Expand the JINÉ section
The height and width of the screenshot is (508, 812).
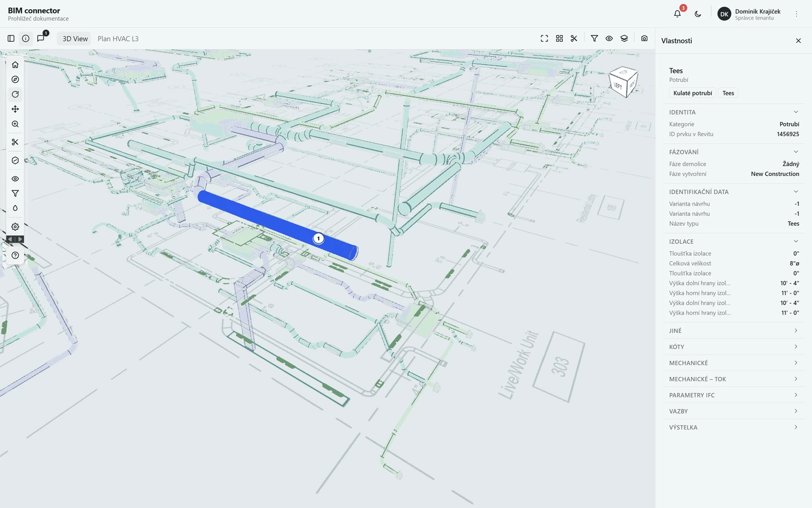[x=734, y=331]
